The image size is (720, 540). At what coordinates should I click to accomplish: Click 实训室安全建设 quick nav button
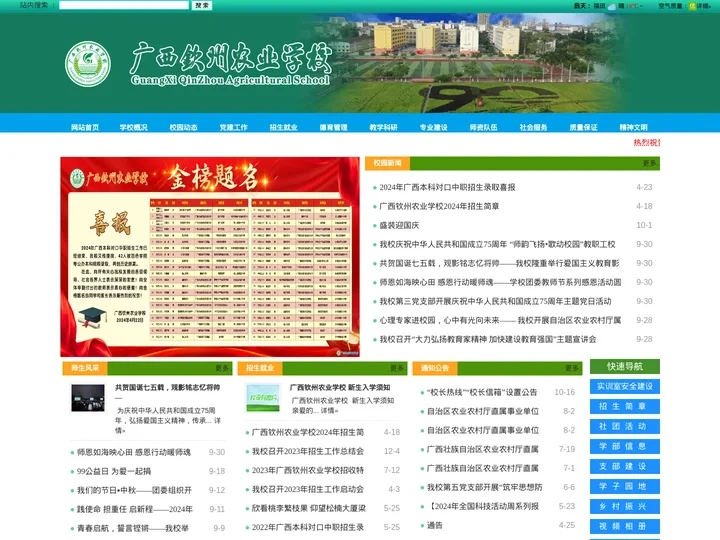[x=624, y=386]
